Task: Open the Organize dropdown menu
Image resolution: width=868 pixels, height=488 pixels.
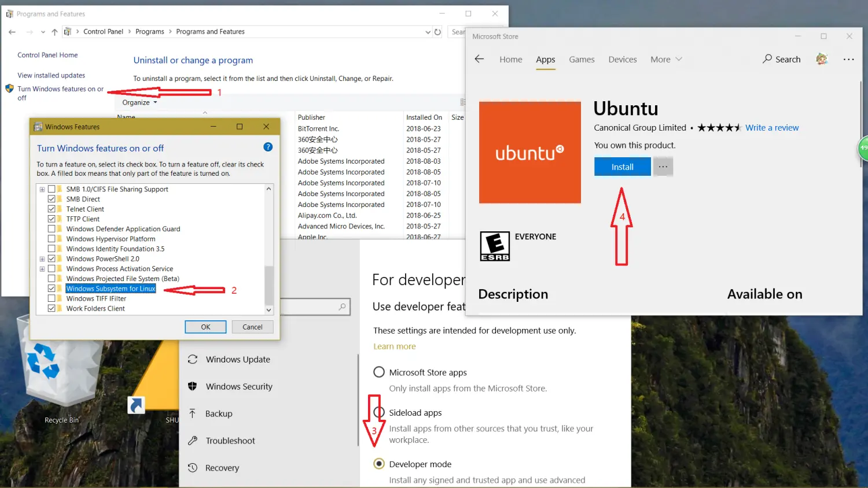Action: (x=139, y=102)
